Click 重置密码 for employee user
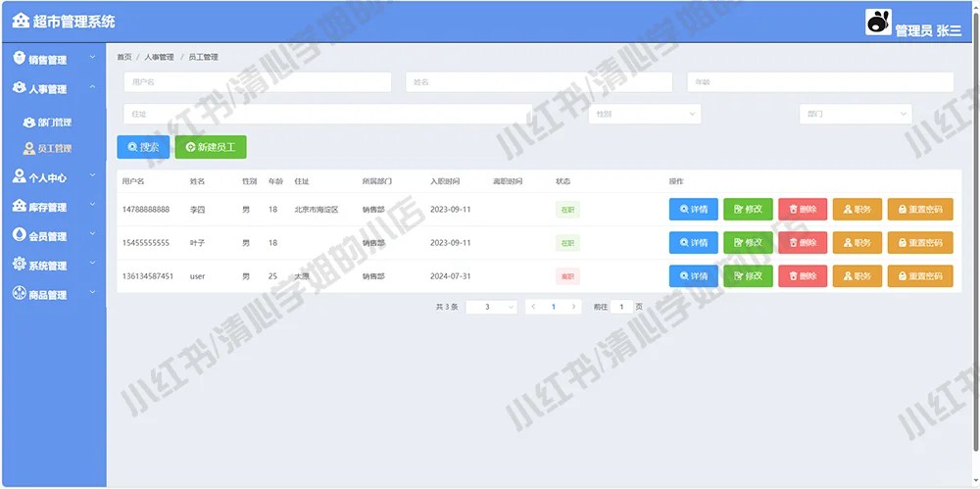This screenshot has width=980, height=489. click(x=920, y=275)
